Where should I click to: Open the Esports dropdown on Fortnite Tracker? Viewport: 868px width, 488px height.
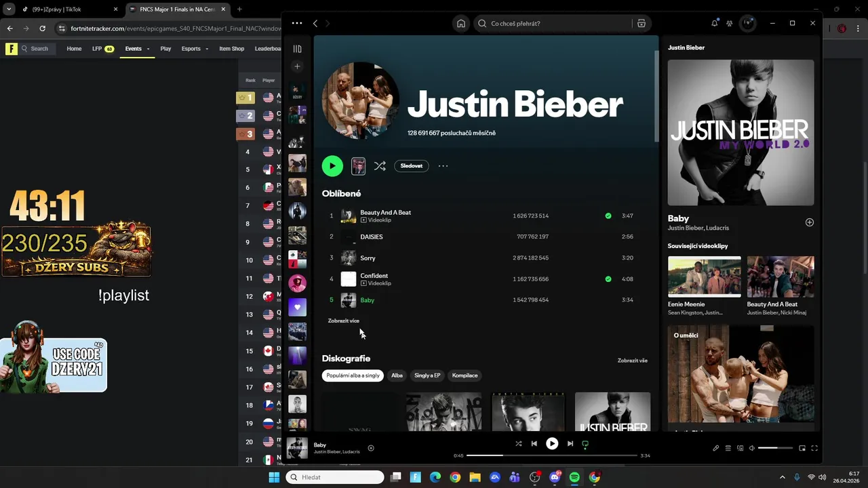pyautogui.click(x=195, y=49)
